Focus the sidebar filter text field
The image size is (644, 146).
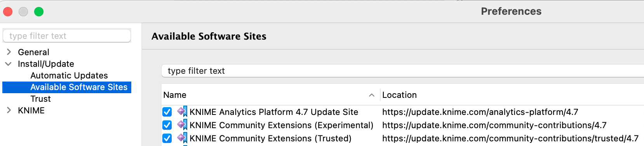point(67,36)
